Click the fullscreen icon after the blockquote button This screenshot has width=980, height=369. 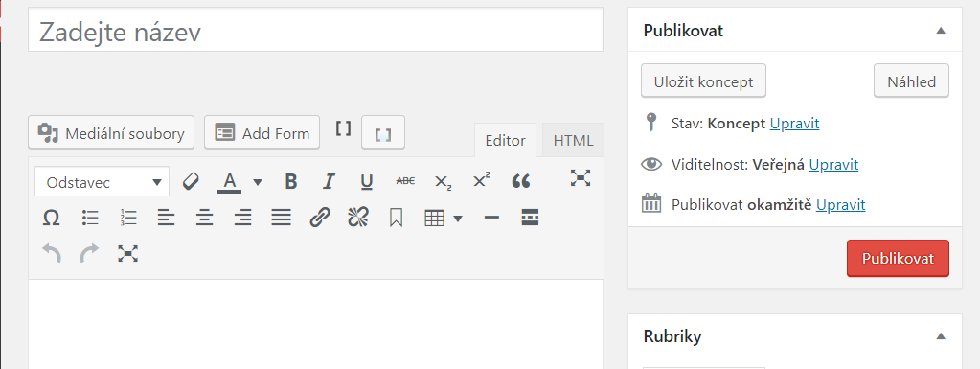[581, 178]
